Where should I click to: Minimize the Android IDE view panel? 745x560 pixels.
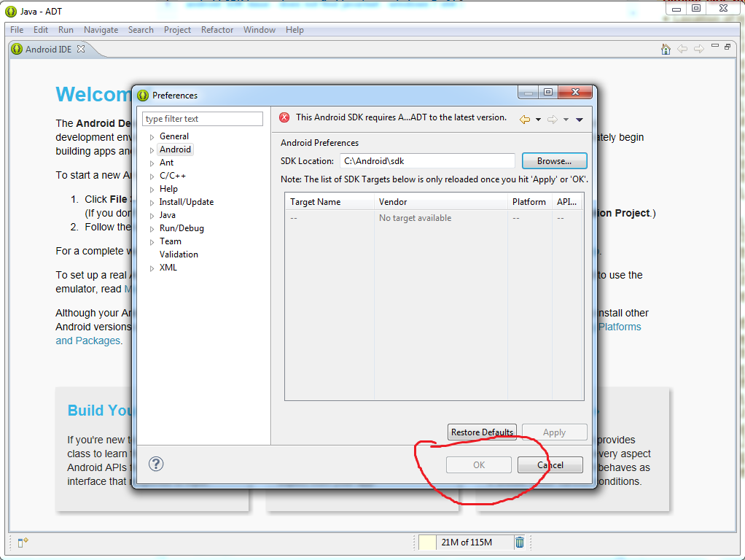[714, 46]
